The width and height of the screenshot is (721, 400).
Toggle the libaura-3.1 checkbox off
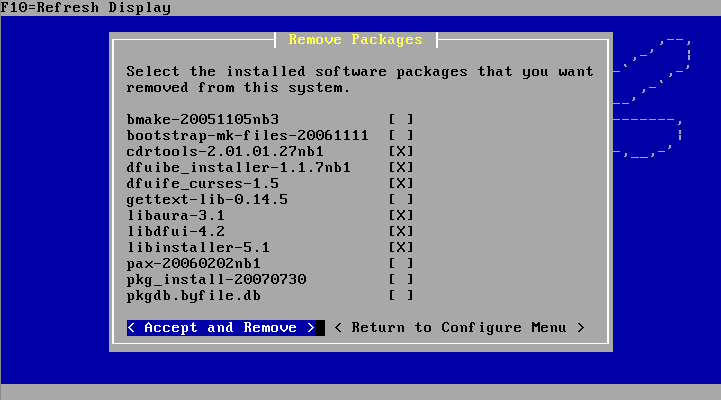pos(401,215)
